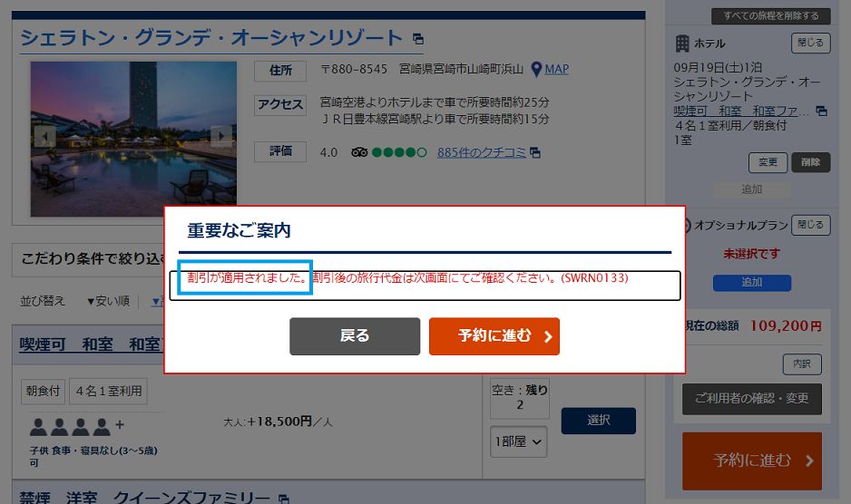This screenshot has width=851, height=504.
Task: Click the four-person occupancy icons
Action: pos(70,427)
